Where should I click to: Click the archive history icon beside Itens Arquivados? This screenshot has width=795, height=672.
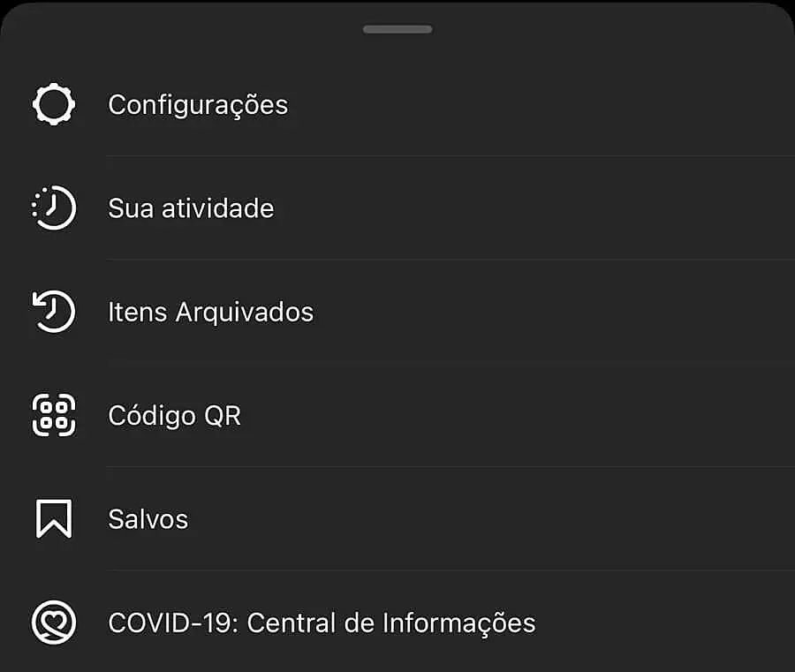[x=54, y=311]
